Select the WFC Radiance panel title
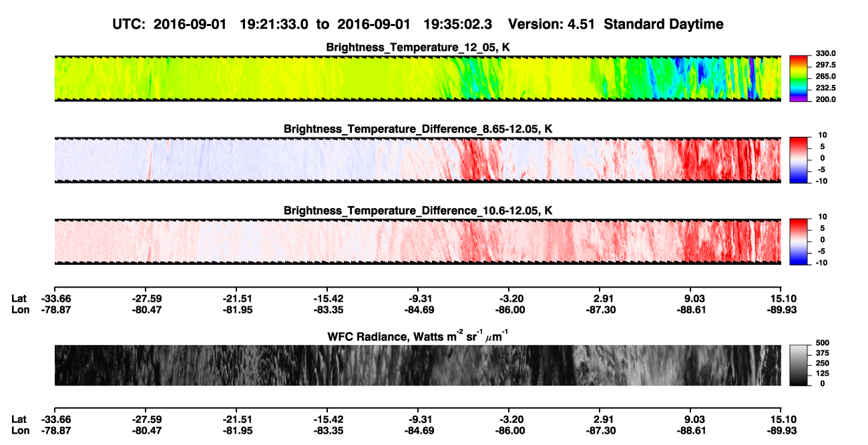Image resolution: width=868 pixels, height=445 pixels. [x=418, y=336]
